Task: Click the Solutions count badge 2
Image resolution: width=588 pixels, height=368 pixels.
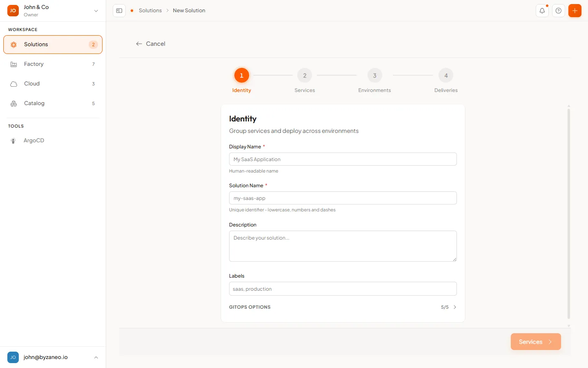Action: (x=93, y=45)
